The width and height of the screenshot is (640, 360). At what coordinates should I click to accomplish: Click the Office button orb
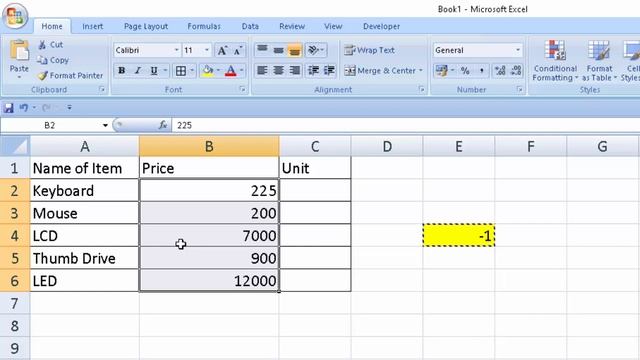tap(15, 16)
